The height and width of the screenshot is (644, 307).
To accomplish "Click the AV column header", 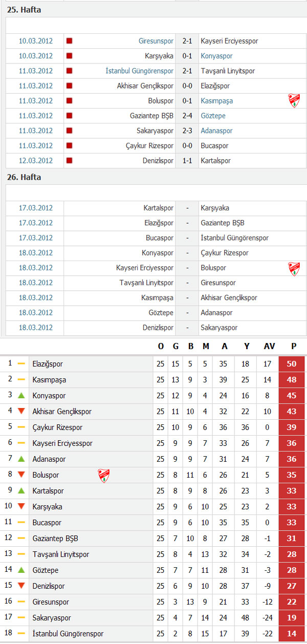I will tap(269, 347).
